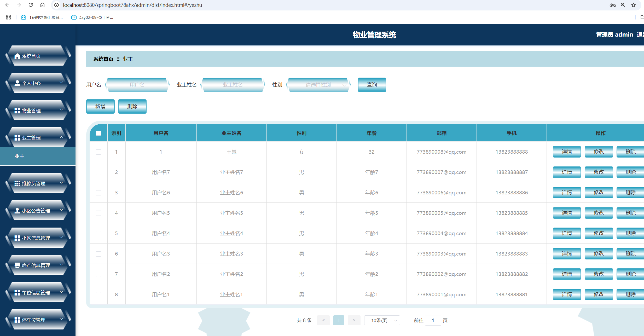Click the browser address bar URL
The width and height of the screenshot is (644, 336).
point(132,5)
